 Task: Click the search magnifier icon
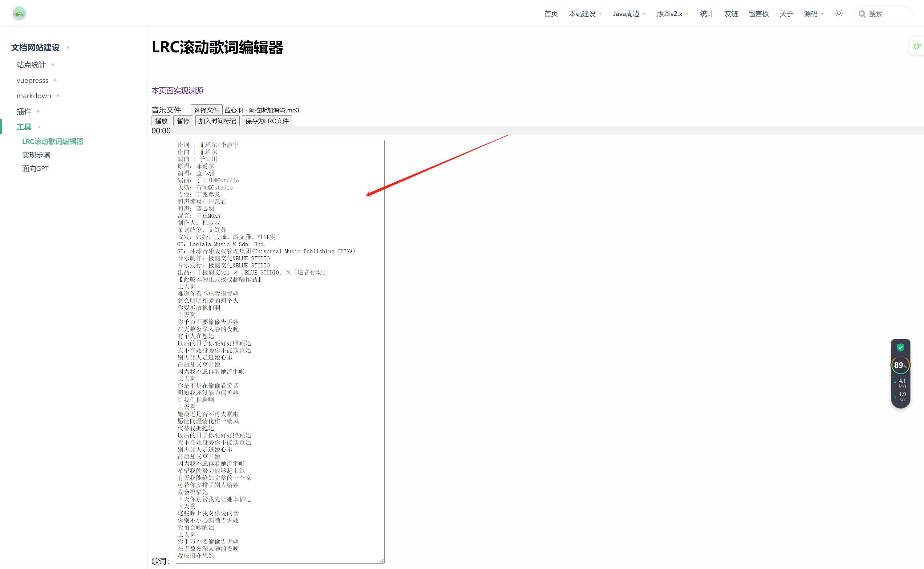[x=862, y=14]
